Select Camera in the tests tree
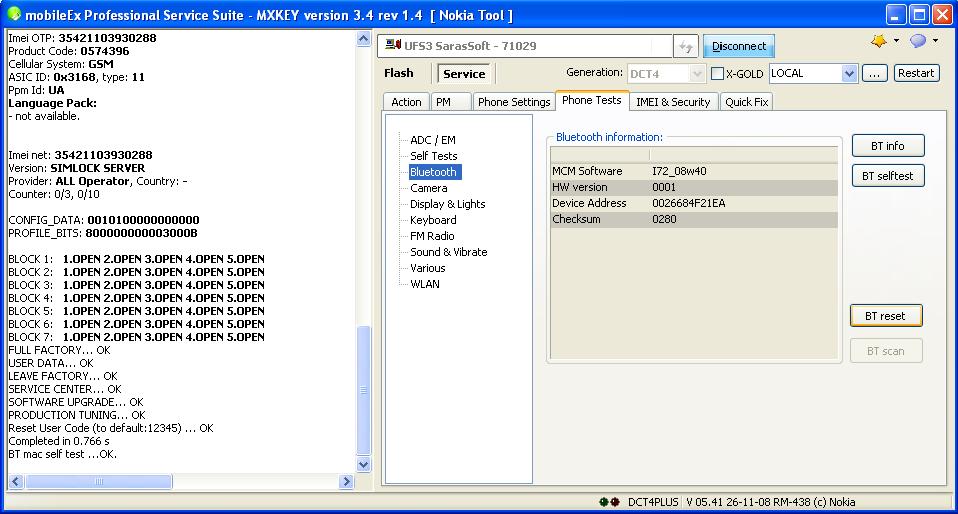The image size is (958, 514). tap(429, 188)
